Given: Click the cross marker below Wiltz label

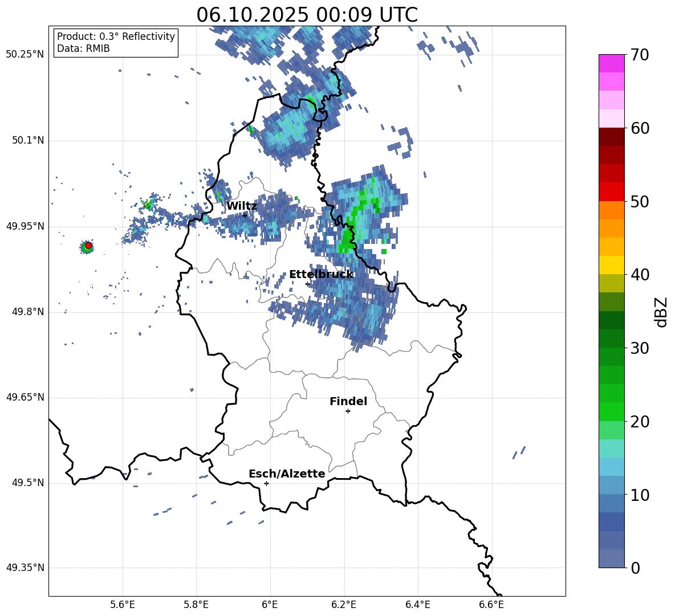Looking at the screenshot, I should pyautogui.click(x=245, y=215).
